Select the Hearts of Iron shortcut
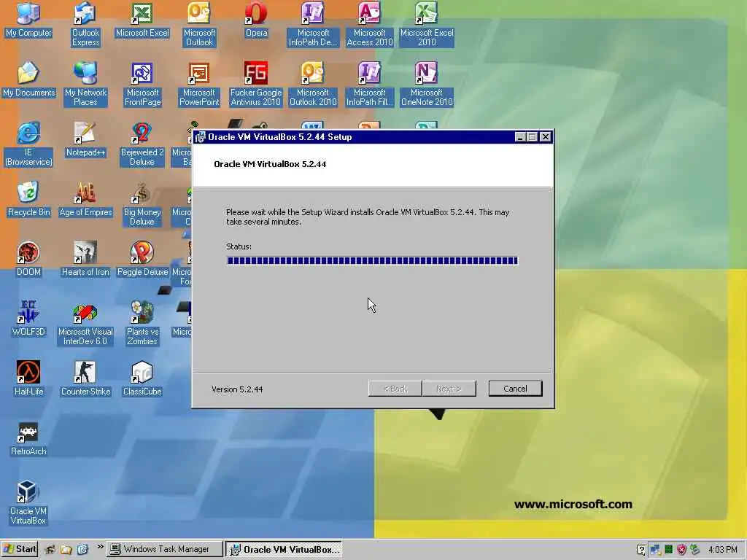747x560 pixels. (x=85, y=259)
